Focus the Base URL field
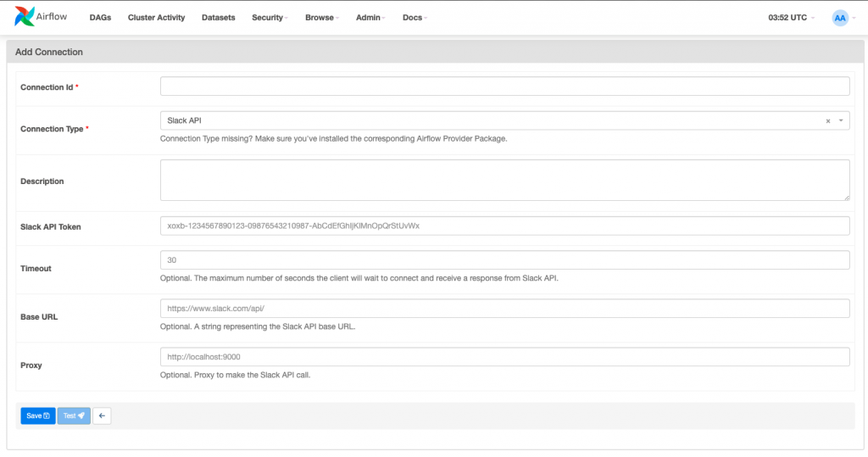The image size is (868, 457). (505, 308)
